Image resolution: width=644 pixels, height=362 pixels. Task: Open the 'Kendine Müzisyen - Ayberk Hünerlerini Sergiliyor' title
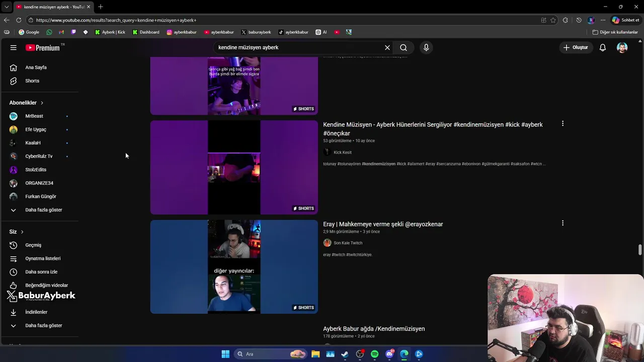click(x=433, y=129)
